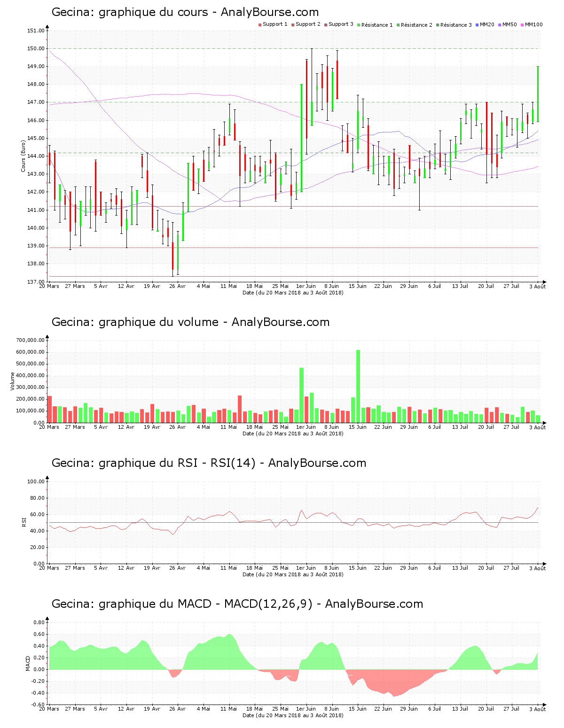The height and width of the screenshot is (728, 564).
Task: Click the 60.00 RSI axis value
Action: (37, 514)
